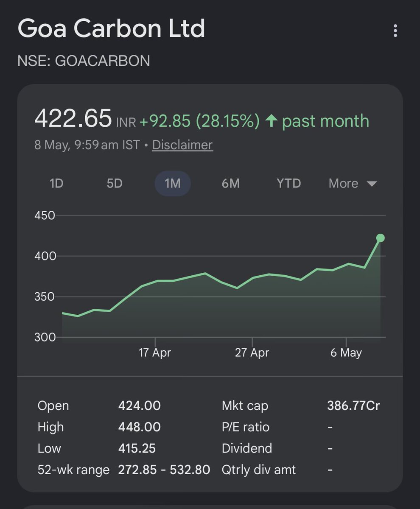
Task: Click the 6 May date label on the chart axis
Action: (346, 352)
